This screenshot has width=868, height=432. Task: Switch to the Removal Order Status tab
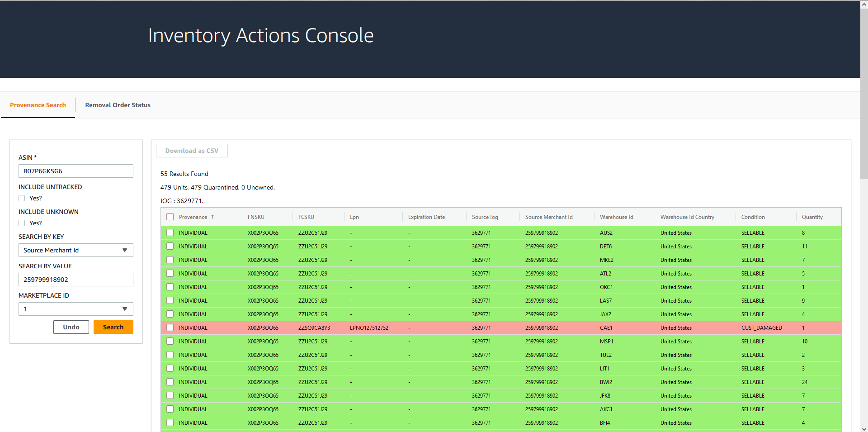(118, 105)
